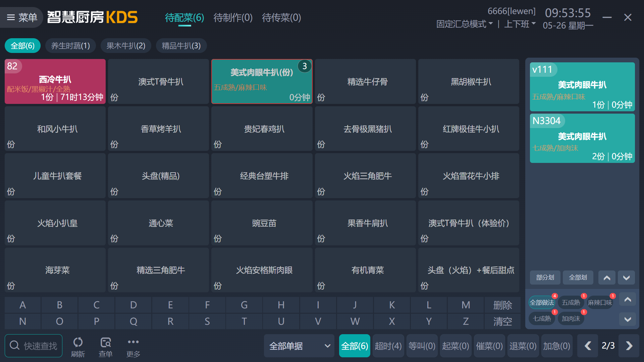
Task: Select the 经典台塑牛排 dish tile
Action: (x=262, y=176)
